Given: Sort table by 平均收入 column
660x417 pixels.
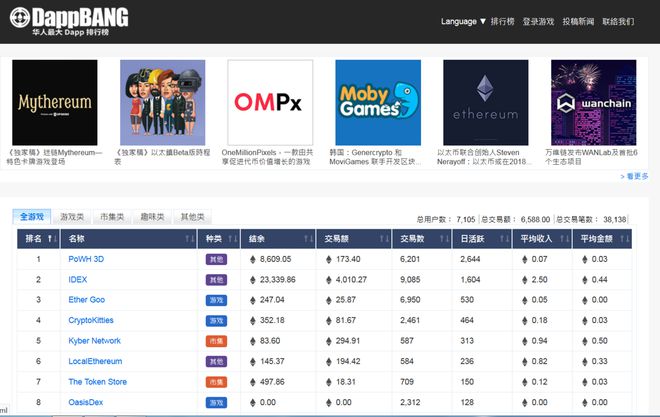Looking at the screenshot, I should pyautogui.click(x=542, y=239).
